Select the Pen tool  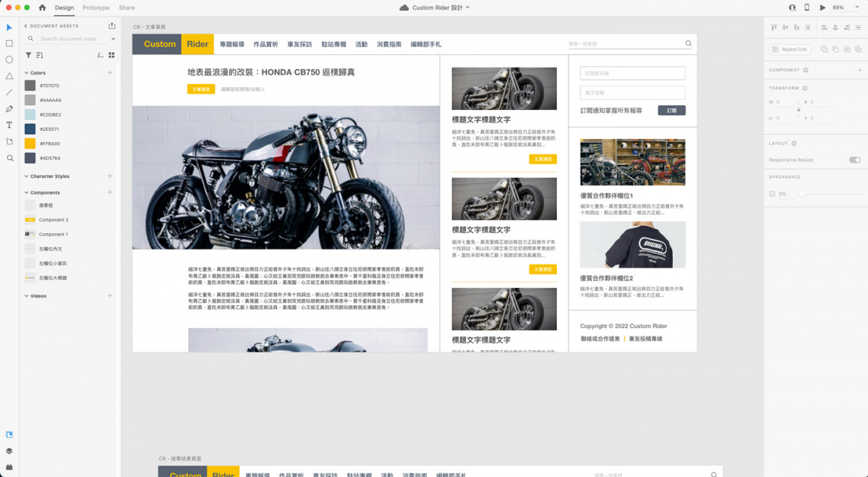click(x=9, y=109)
